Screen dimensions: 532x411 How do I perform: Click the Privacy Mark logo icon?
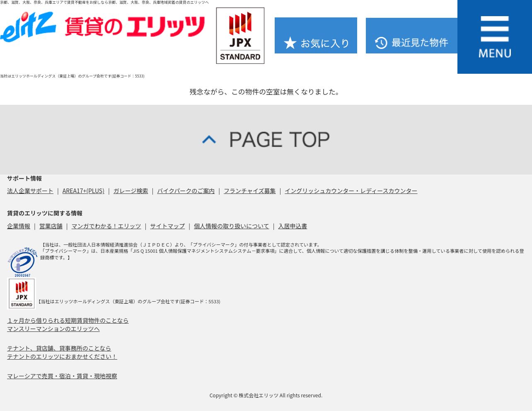(x=22, y=262)
